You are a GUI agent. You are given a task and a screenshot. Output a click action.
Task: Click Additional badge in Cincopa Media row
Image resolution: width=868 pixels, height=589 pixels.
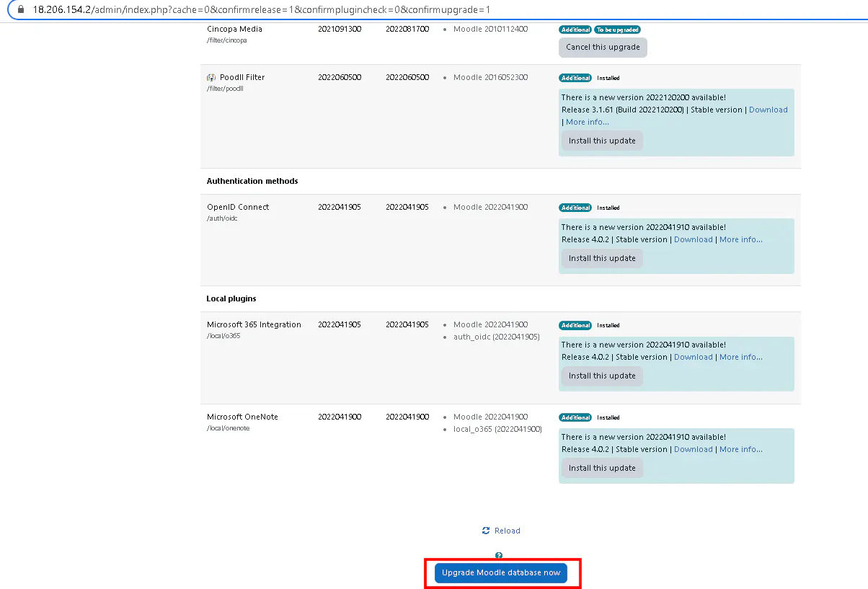coord(575,30)
